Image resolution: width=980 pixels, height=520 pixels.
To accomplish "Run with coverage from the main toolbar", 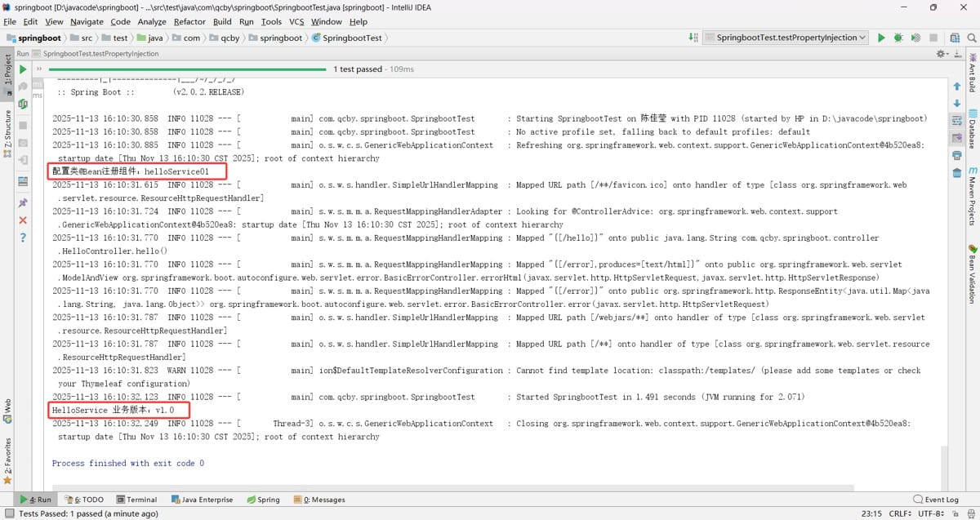I will (x=915, y=38).
